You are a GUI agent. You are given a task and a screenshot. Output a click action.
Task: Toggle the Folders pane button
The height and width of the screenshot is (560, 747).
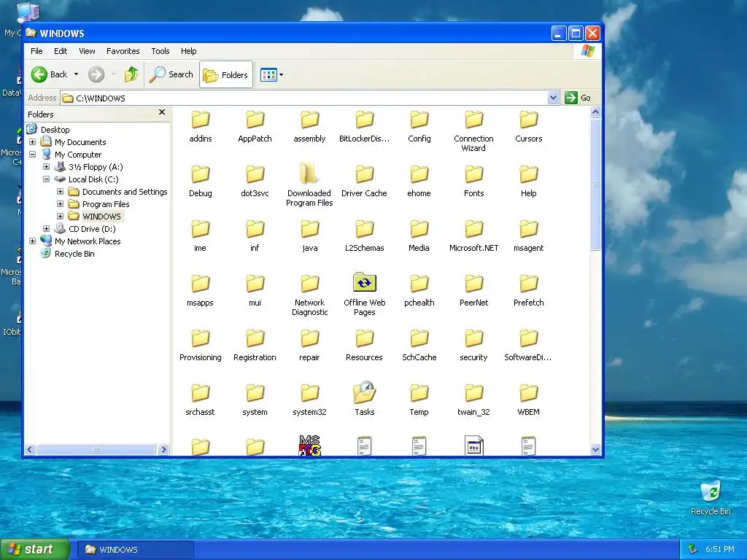pos(226,75)
